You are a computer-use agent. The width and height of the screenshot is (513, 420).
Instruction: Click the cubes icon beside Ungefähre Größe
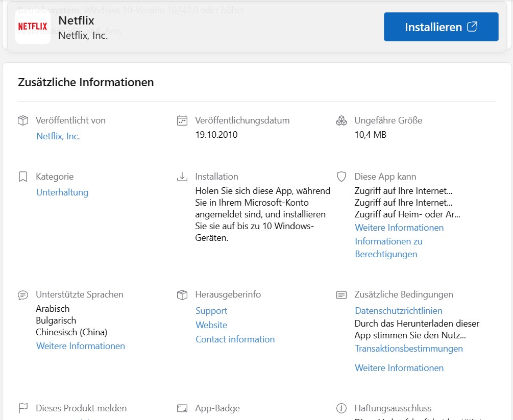[x=341, y=120]
